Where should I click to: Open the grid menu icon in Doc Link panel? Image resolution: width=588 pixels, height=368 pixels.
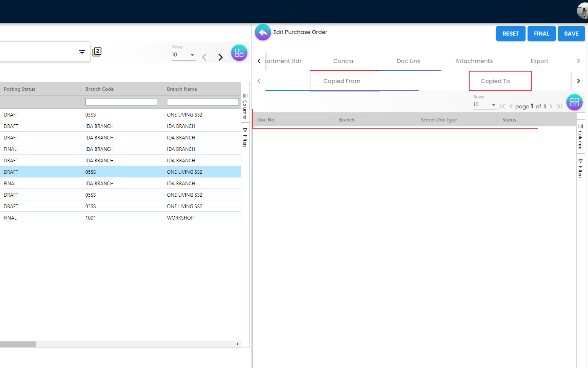coord(574,102)
